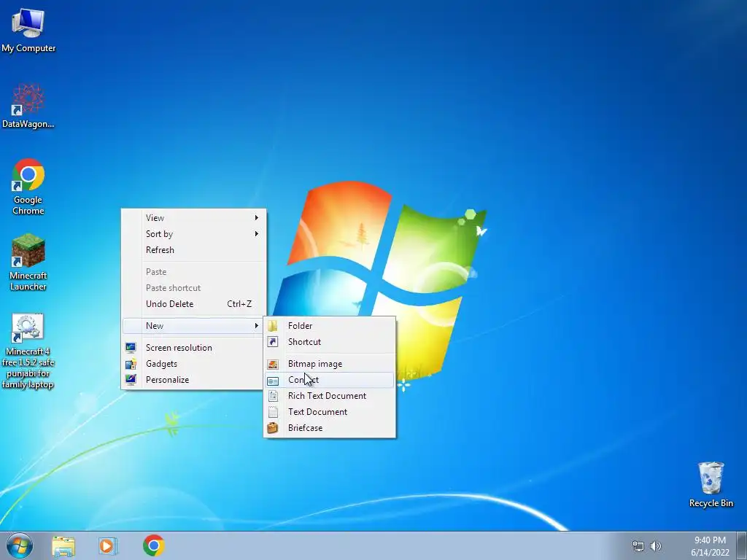Select the Recycle Bin icon
Viewport: 747px width, 560px height.
tap(711, 485)
